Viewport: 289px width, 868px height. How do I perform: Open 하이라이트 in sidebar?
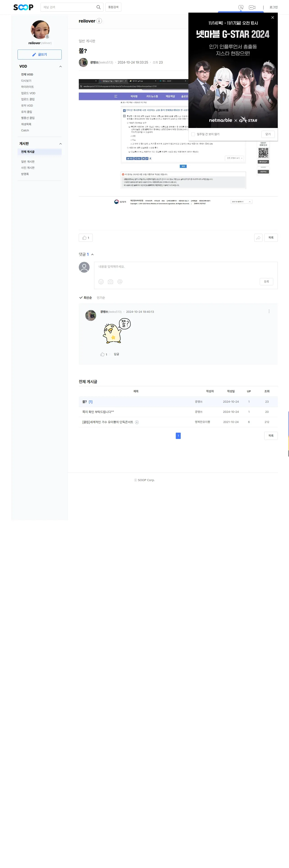pos(28,87)
